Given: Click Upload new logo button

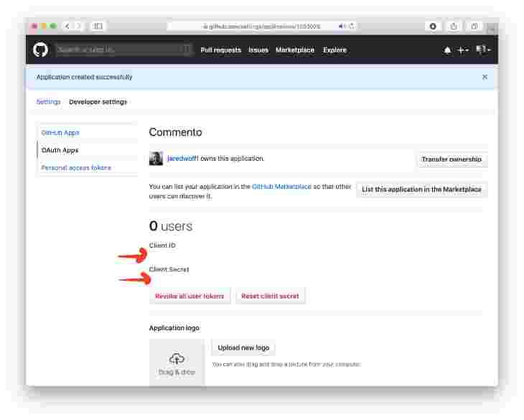Looking at the screenshot, I should tap(243, 347).
